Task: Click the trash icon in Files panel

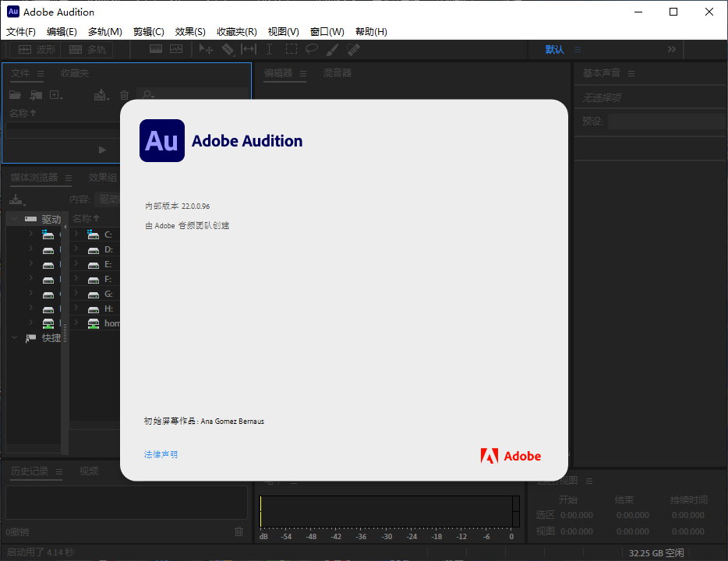Action: click(125, 95)
